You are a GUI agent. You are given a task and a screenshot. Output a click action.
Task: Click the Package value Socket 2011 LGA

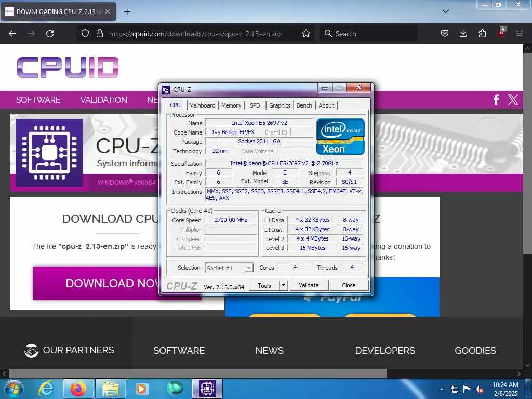(259, 141)
